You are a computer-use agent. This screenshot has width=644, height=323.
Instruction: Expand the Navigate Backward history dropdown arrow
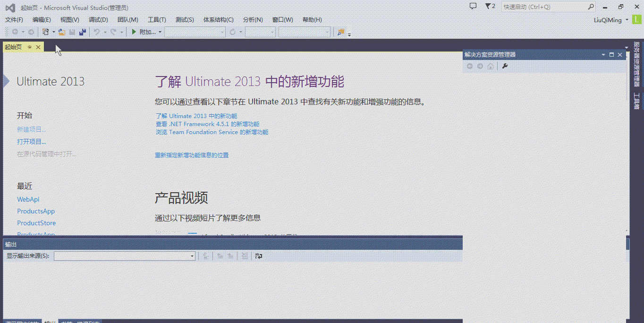coord(23,32)
